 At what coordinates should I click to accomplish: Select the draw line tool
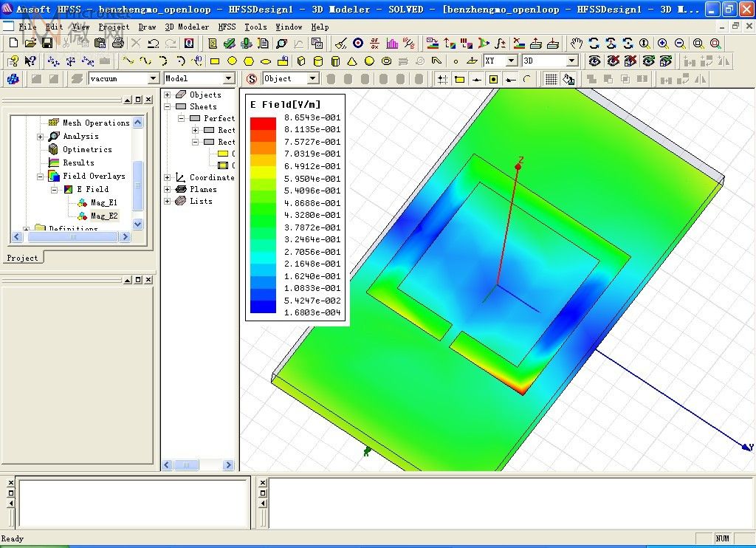(x=128, y=61)
